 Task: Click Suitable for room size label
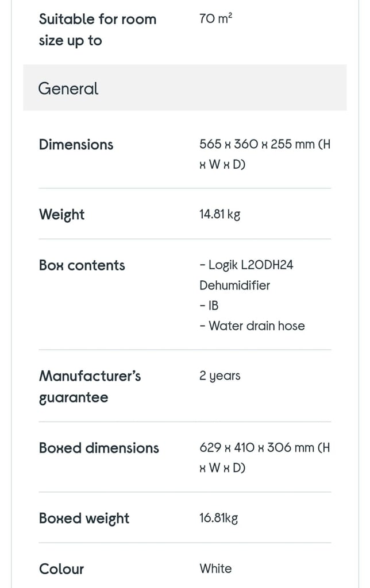pyautogui.click(x=98, y=30)
